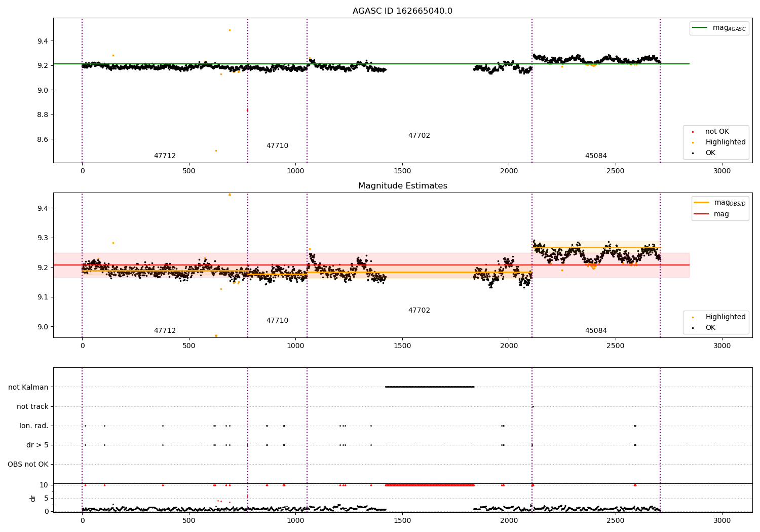Click "OK" entry in middle plot's lower legend

704,328
